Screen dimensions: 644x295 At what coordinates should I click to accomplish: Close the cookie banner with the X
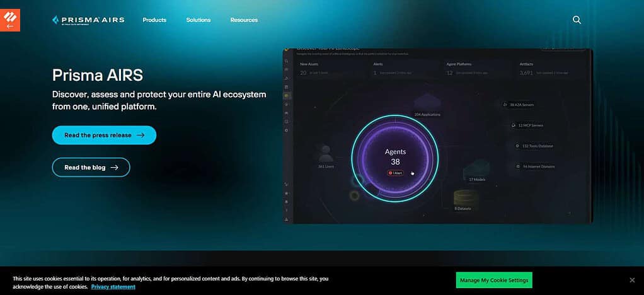tap(632, 280)
